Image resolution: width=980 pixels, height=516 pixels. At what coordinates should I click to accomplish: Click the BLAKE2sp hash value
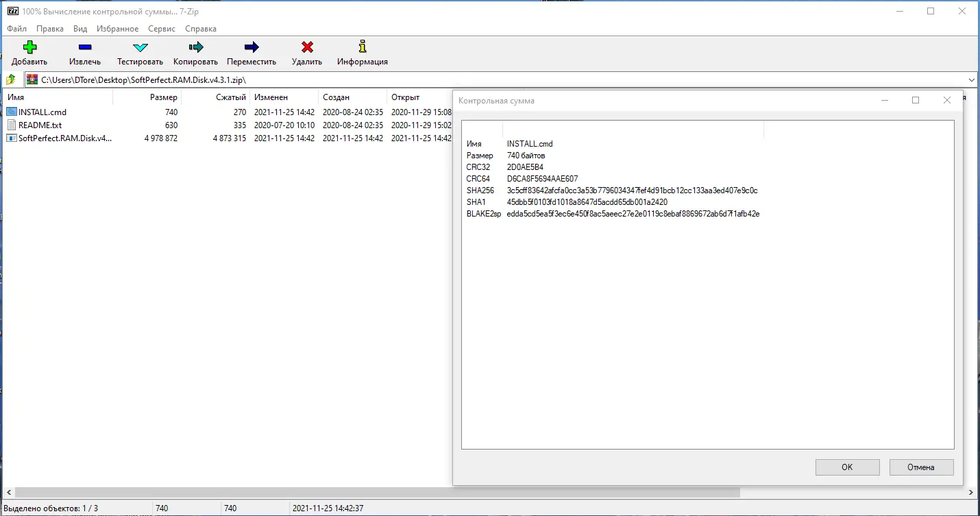633,214
